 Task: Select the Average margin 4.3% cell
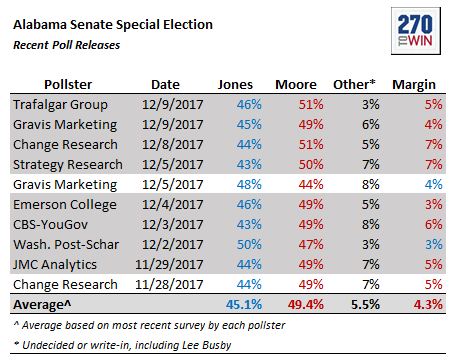click(x=428, y=305)
